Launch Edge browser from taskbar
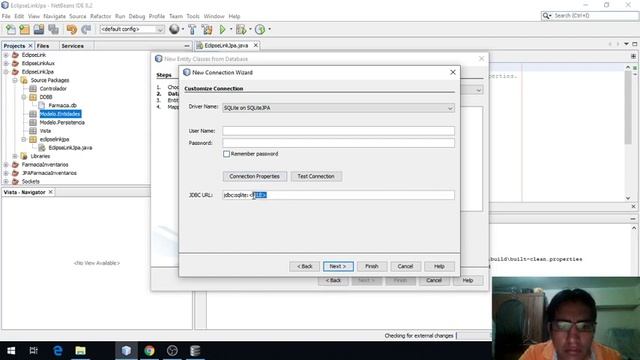This screenshot has width=640, height=360. 58,351
